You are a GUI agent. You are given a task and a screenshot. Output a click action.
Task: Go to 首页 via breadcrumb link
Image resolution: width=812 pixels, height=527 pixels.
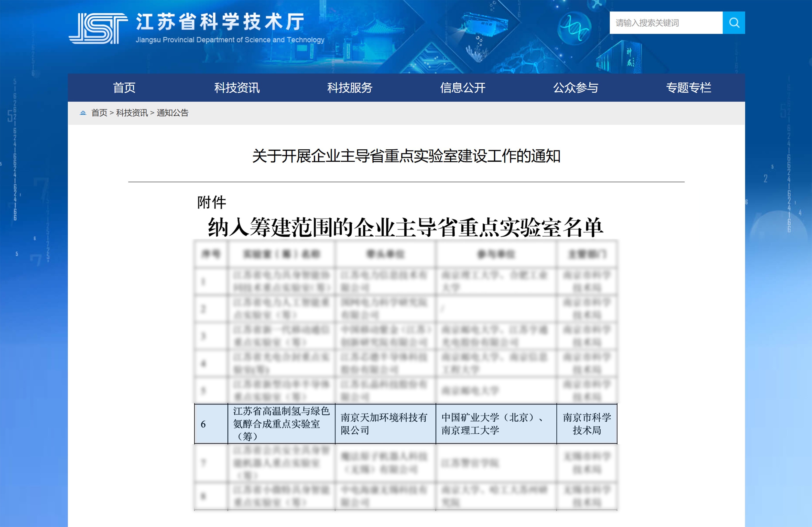click(99, 113)
